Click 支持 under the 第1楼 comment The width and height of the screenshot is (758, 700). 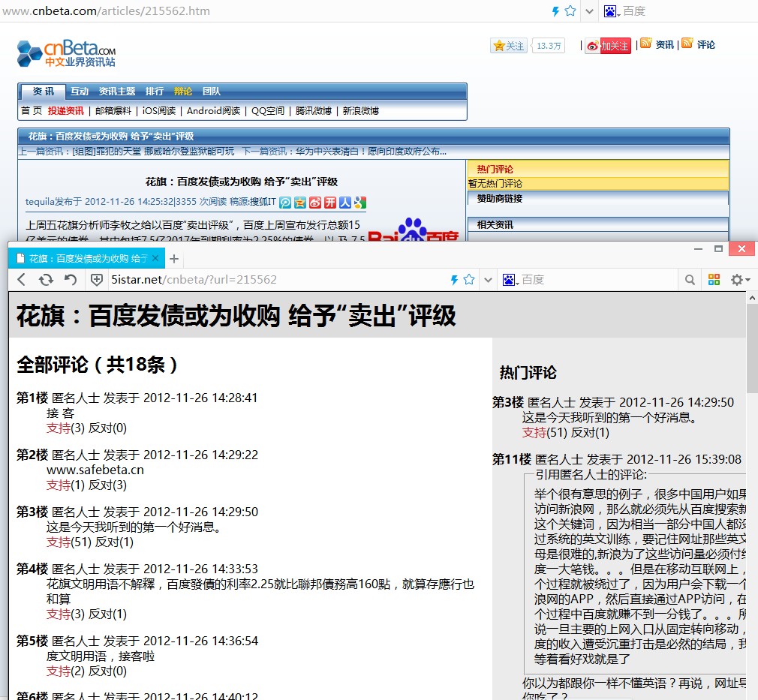coord(59,428)
